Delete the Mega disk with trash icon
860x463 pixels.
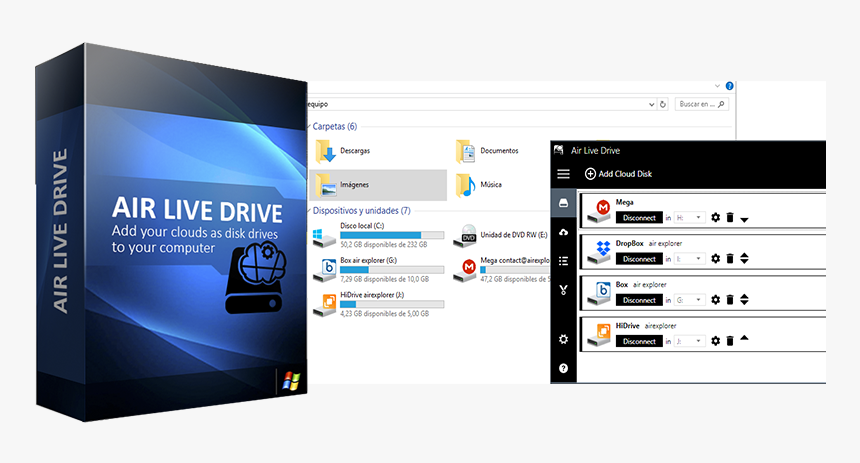click(730, 217)
